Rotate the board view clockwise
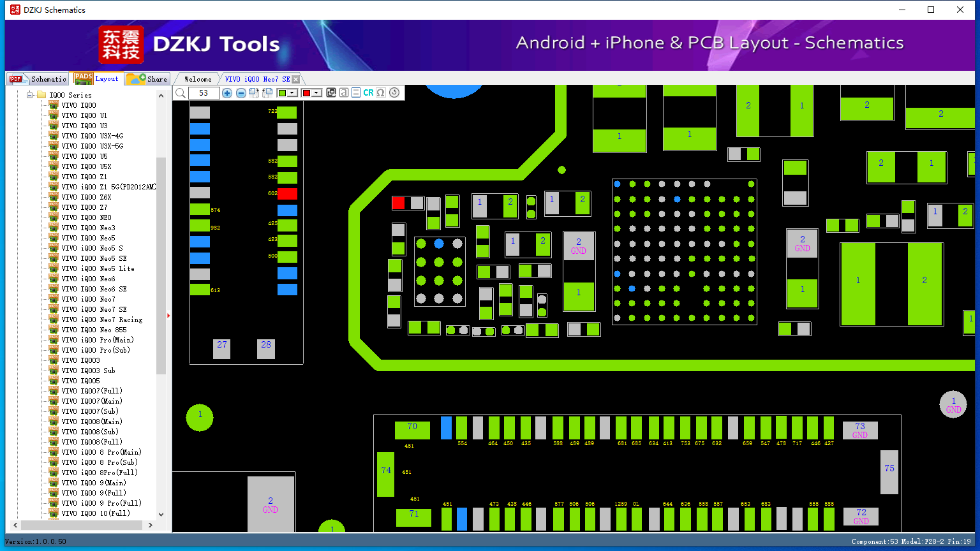 [254, 93]
